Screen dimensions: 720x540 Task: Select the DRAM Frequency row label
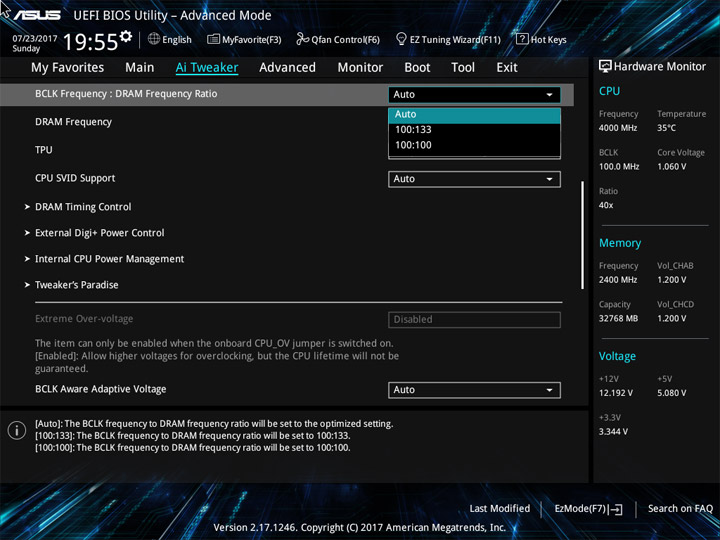tap(73, 122)
